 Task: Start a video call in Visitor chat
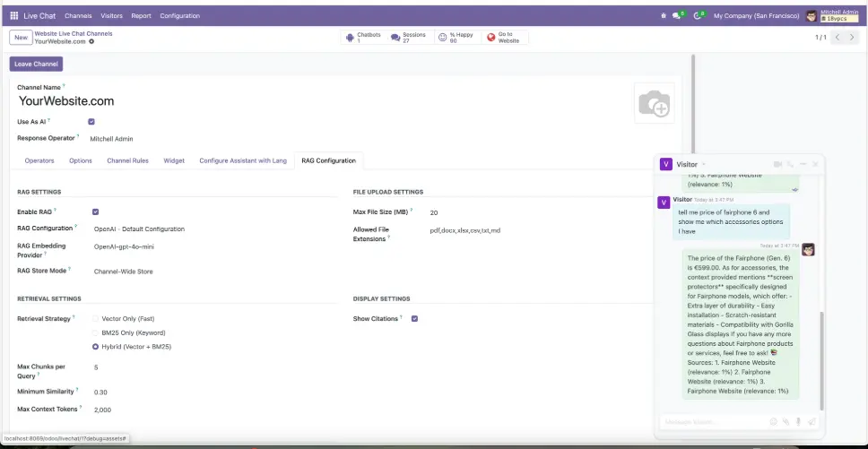(x=777, y=164)
